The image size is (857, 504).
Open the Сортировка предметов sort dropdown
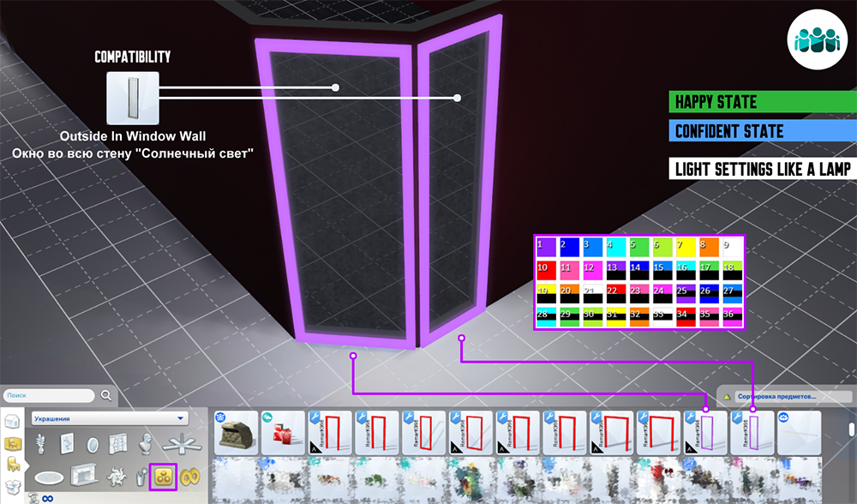[793, 396]
